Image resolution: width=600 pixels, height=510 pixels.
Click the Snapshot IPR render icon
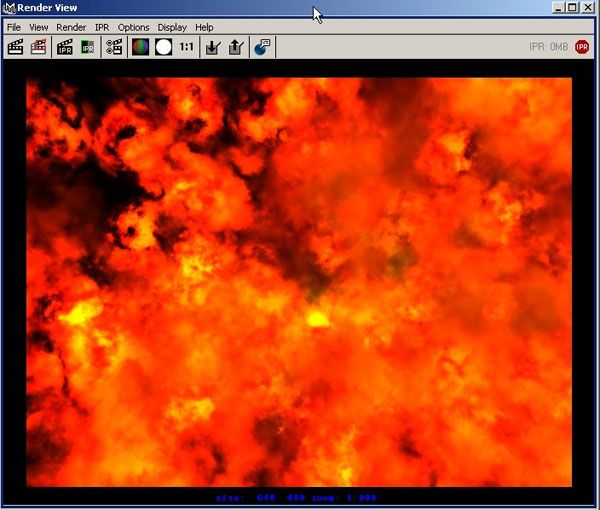pos(65,46)
